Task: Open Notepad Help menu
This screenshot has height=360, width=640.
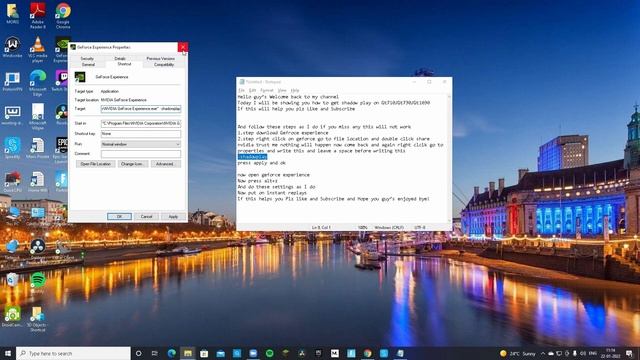Action: [295, 90]
